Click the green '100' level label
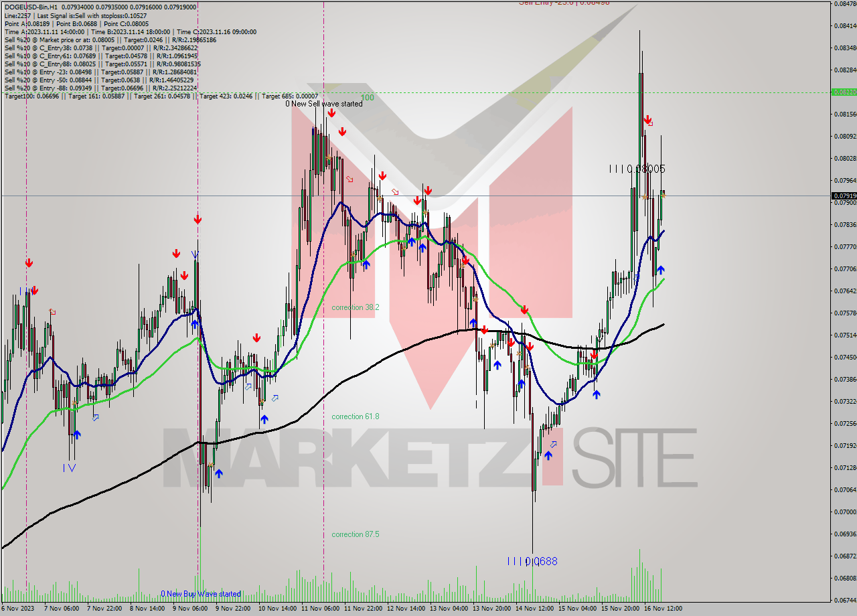 (368, 98)
